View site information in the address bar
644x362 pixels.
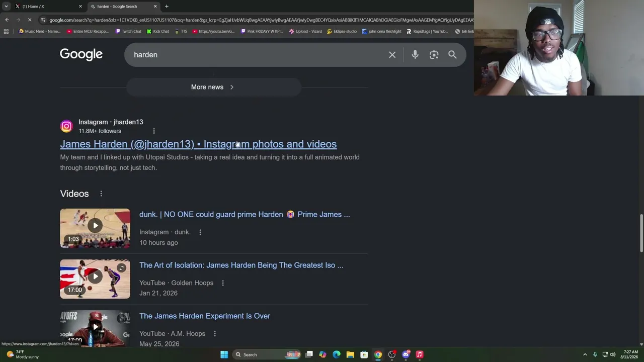click(x=43, y=20)
